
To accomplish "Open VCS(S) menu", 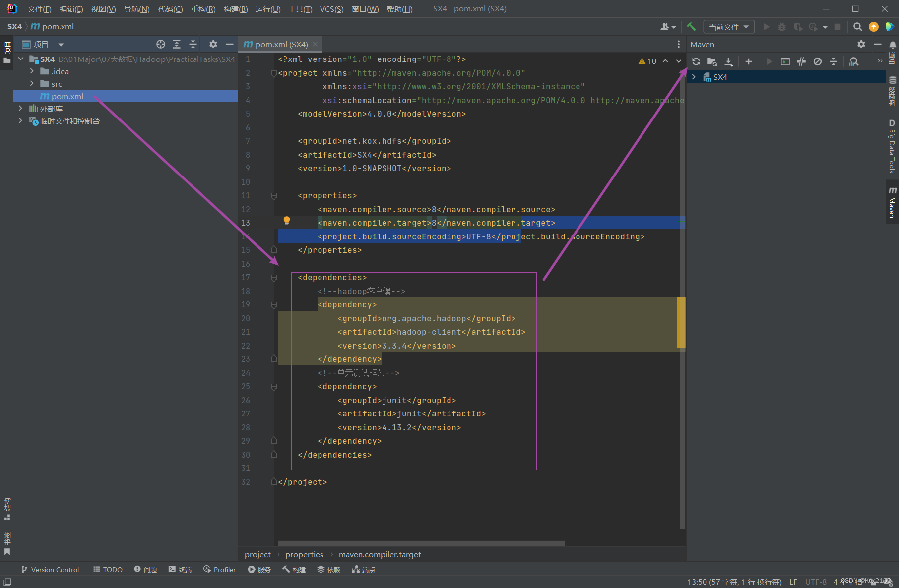I will (331, 9).
